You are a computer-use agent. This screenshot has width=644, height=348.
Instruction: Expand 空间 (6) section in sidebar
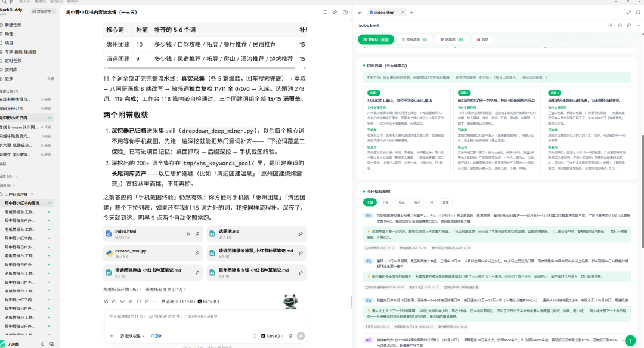7,186
